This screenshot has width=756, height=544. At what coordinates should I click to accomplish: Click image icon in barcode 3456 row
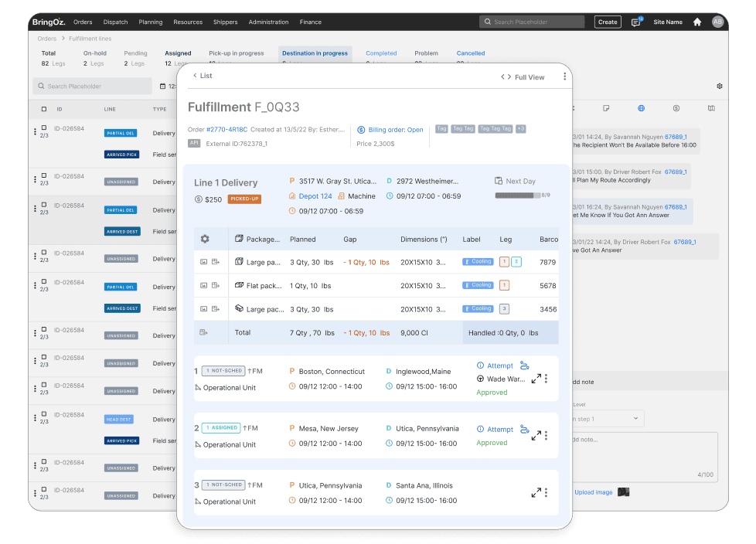click(204, 309)
